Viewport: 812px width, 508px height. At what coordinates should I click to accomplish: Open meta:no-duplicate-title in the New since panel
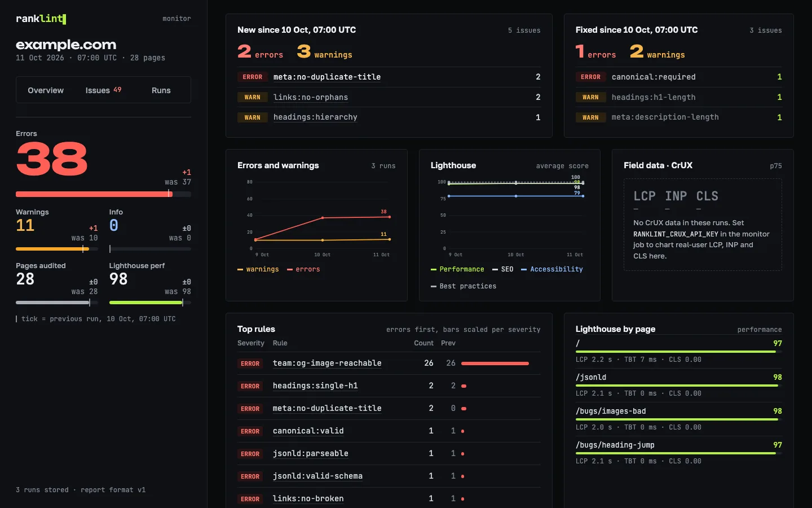(x=327, y=77)
